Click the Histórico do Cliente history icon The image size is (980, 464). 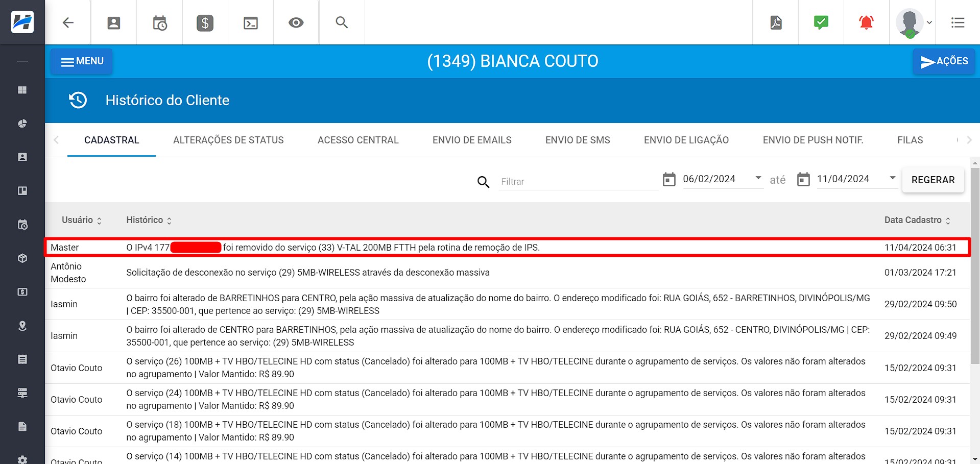pos(78,100)
